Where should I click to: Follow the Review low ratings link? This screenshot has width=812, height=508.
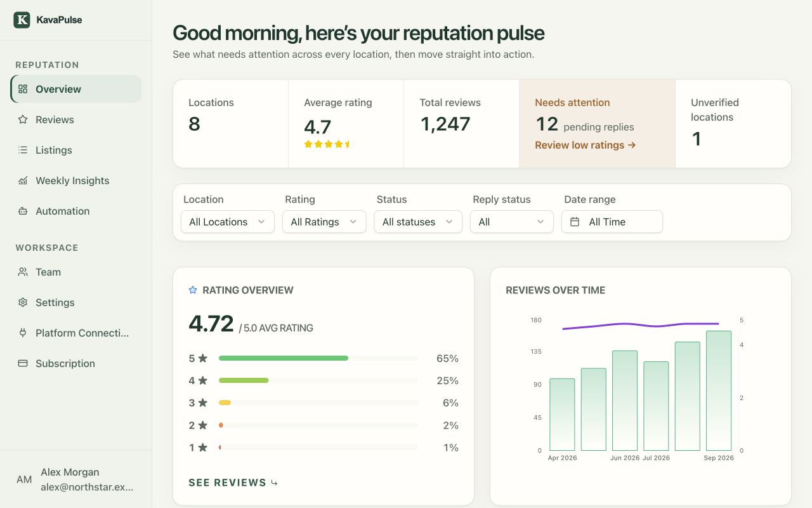[586, 145]
